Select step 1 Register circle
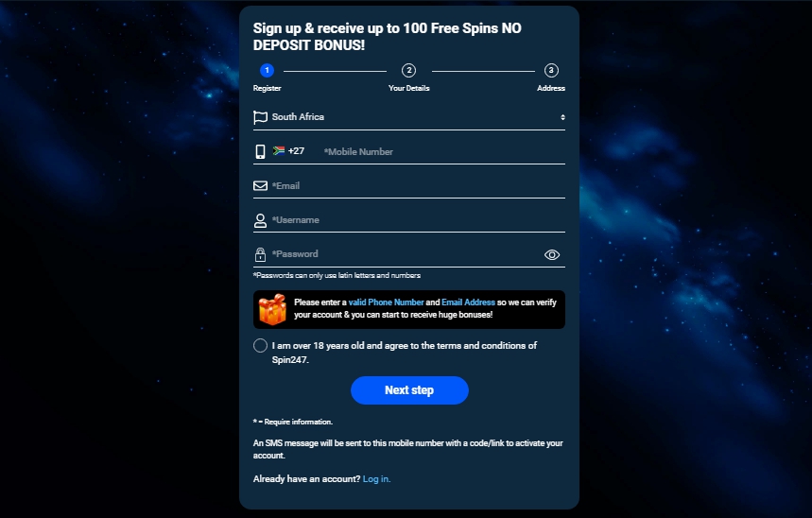This screenshot has height=518, width=812. (x=268, y=71)
